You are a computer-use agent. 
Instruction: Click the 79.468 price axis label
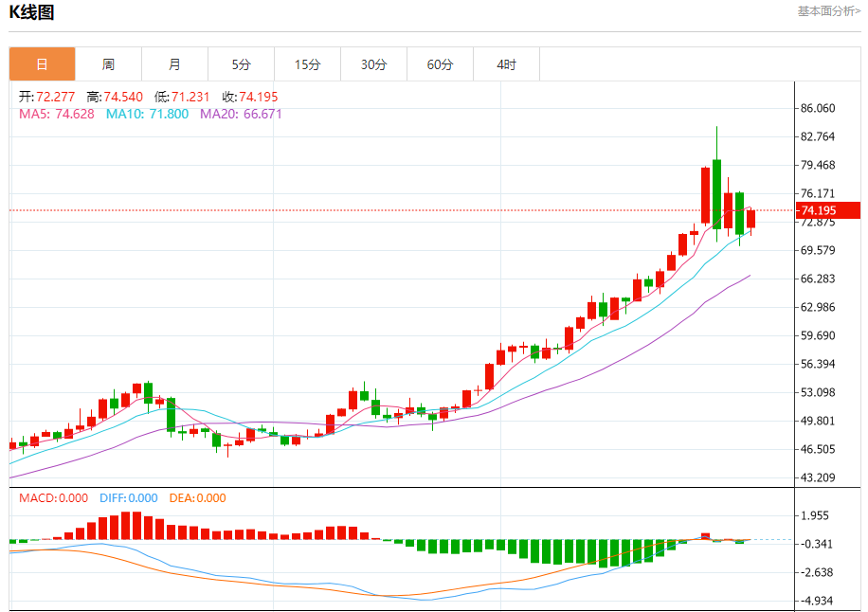click(818, 165)
